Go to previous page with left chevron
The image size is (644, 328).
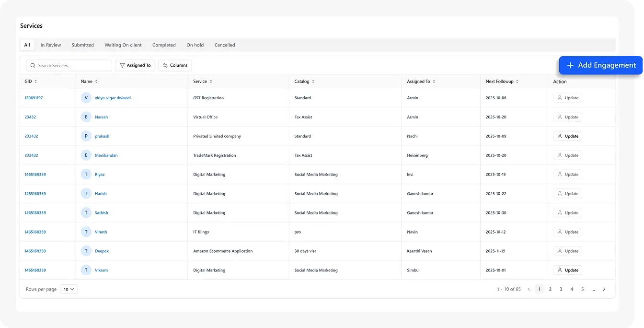(x=529, y=289)
